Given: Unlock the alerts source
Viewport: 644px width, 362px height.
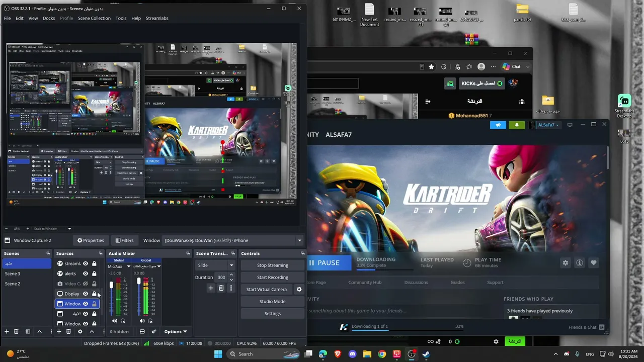Looking at the screenshot, I should [x=94, y=274].
